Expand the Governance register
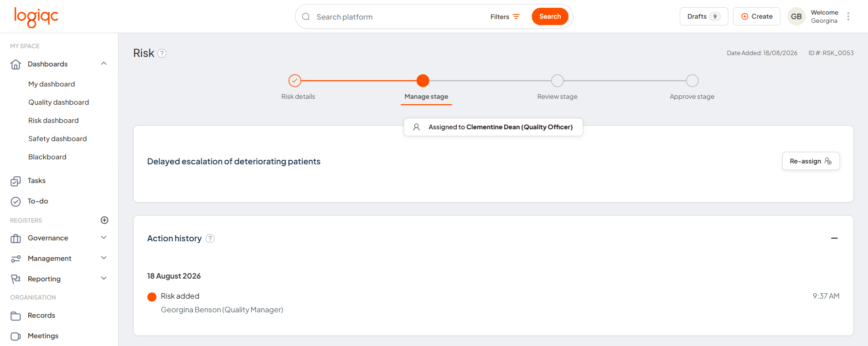The image size is (868, 346). coord(104,238)
